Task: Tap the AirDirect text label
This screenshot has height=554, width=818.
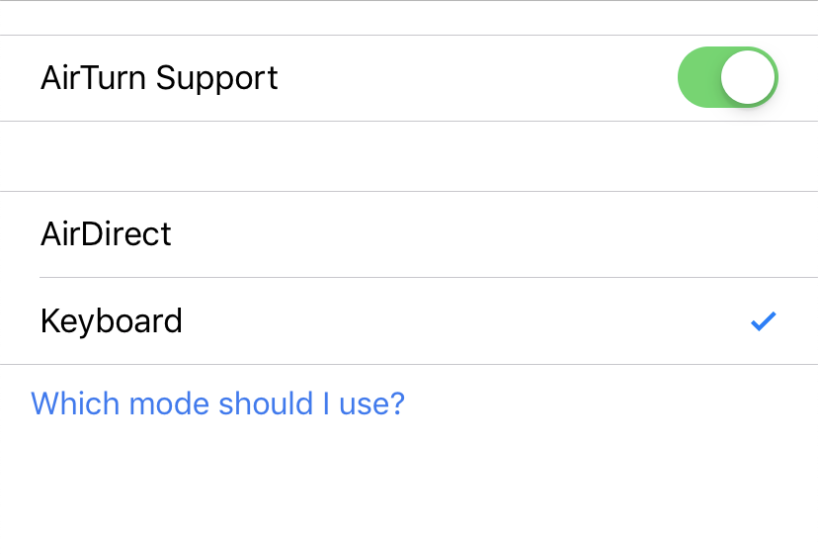Action: point(106,234)
